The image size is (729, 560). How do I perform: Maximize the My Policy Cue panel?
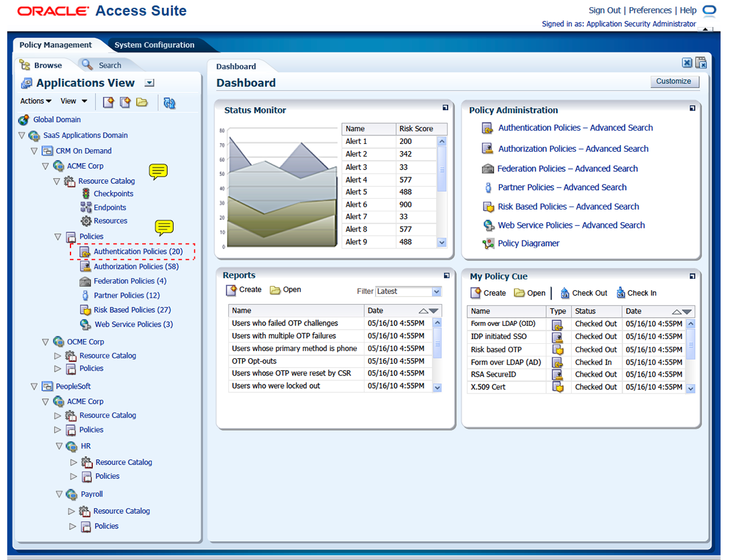[x=692, y=276]
